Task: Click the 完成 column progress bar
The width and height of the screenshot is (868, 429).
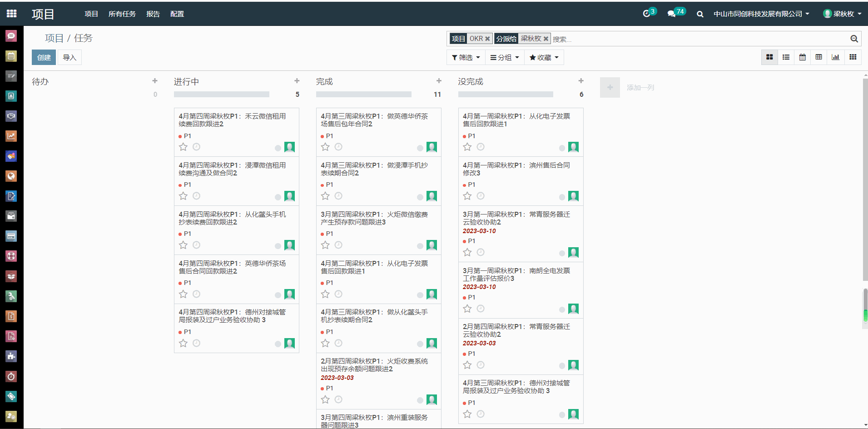Action: point(363,95)
